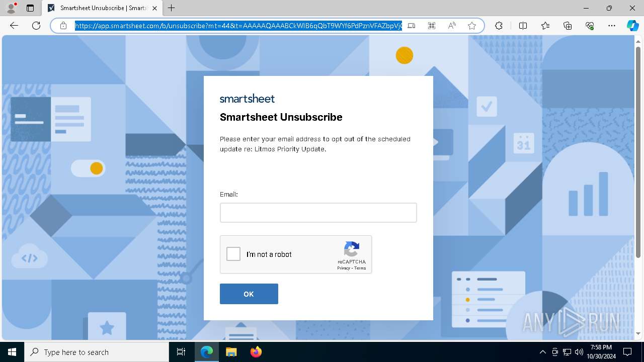The width and height of the screenshot is (644, 362).
Task: Click the Email input field
Action: click(x=318, y=213)
